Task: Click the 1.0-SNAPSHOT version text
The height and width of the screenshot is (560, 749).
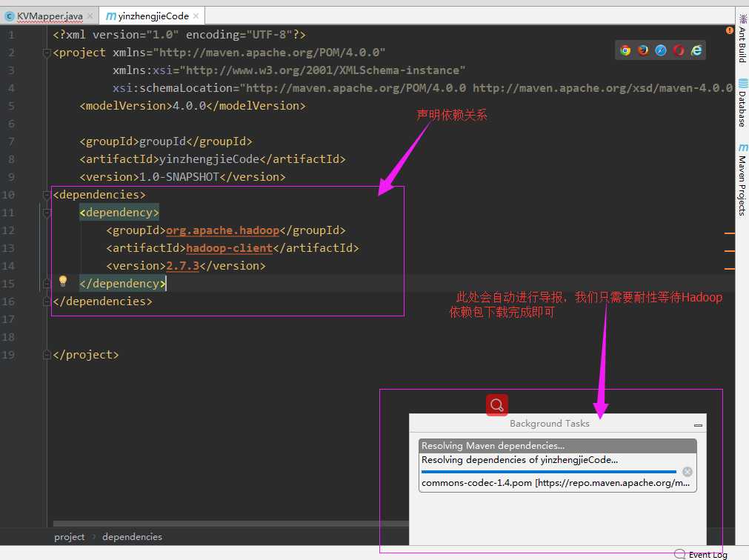Action: 179,176
